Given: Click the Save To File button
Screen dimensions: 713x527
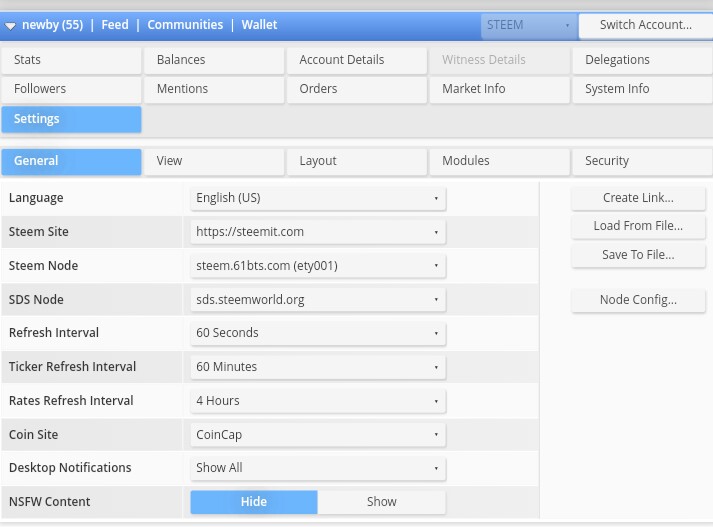Looking at the screenshot, I should (638, 255).
